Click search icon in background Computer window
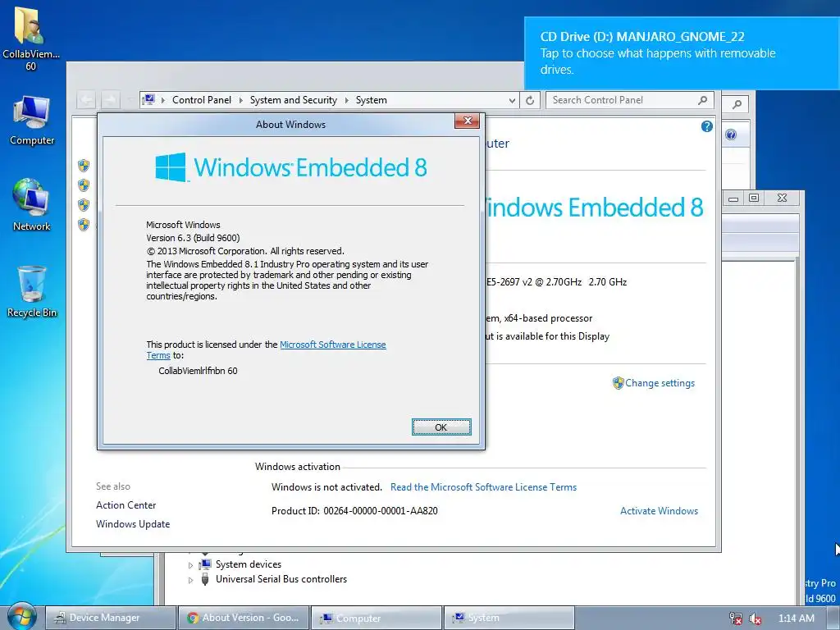 737,104
